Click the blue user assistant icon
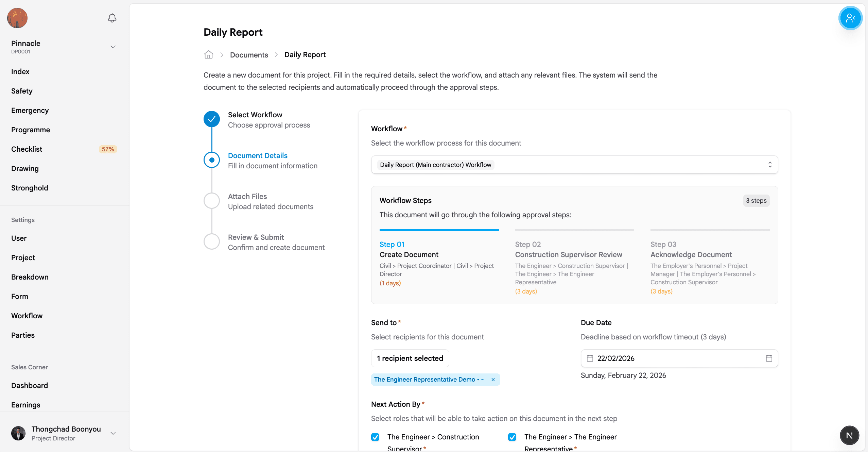 (x=850, y=18)
